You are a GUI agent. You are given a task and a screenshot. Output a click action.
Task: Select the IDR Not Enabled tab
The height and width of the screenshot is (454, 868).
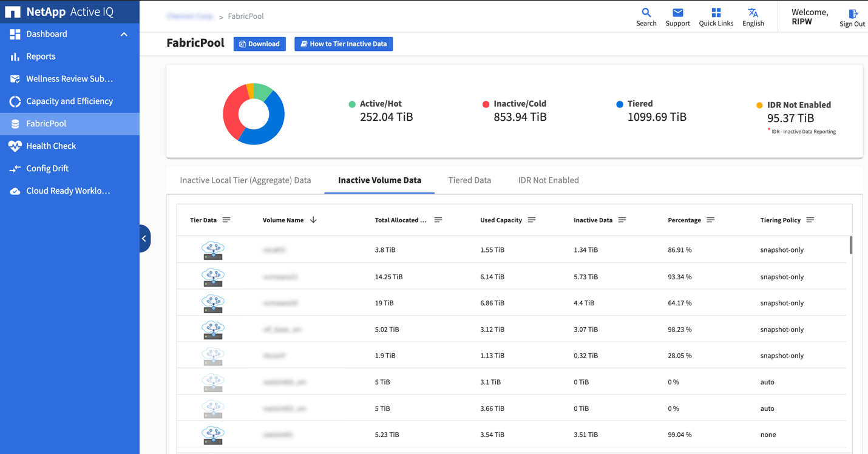[548, 180]
